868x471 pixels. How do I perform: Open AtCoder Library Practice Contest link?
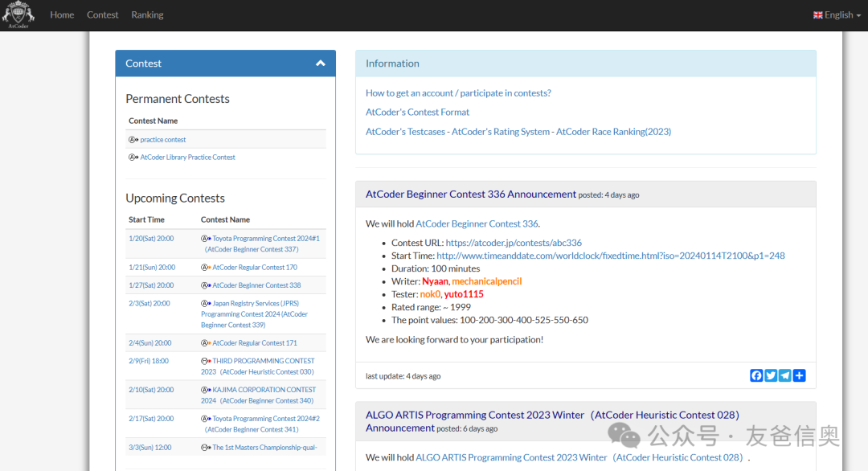187,158
